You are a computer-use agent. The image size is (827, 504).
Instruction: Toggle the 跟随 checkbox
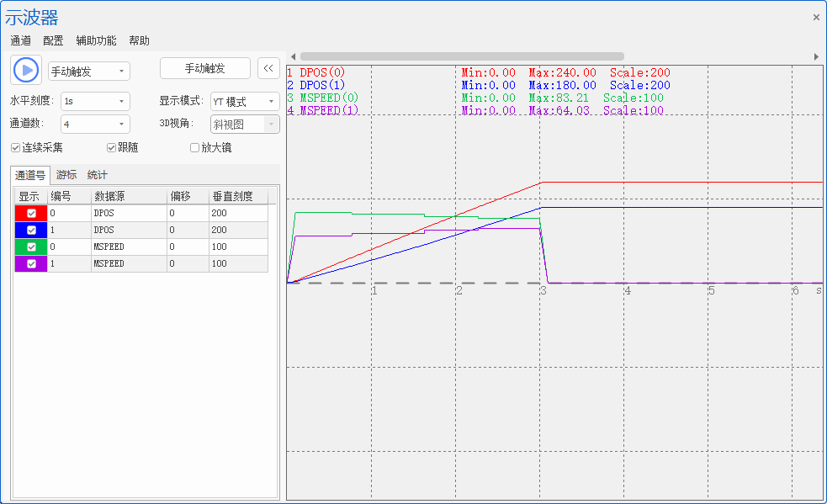[x=111, y=148]
